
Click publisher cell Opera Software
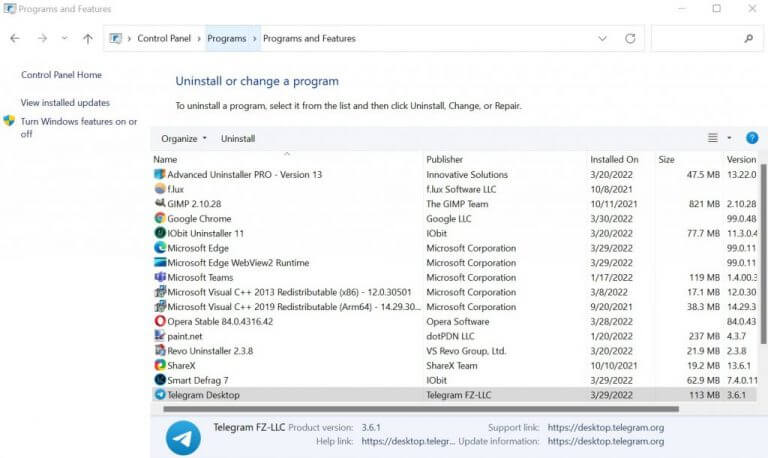coord(457,321)
